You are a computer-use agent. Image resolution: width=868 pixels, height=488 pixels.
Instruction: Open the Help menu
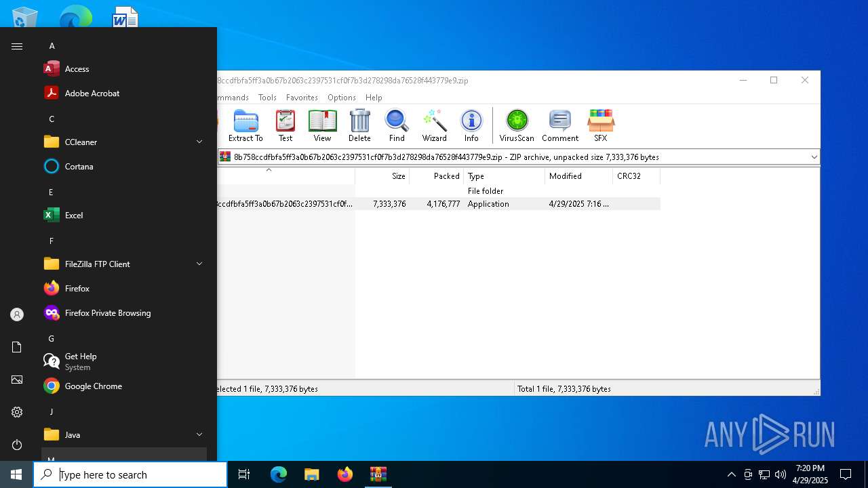[x=374, y=98]
